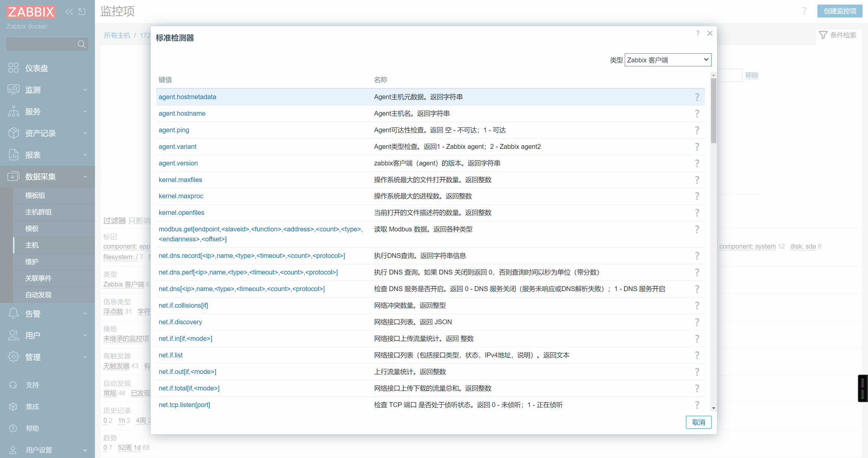Expand the 用户设置 menu section

[x=47, y=450]
